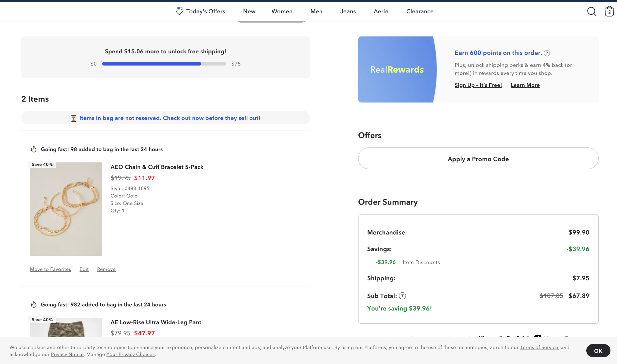Click the flame icon above bracelet item

pyautogui.click(x=34, y=149)
